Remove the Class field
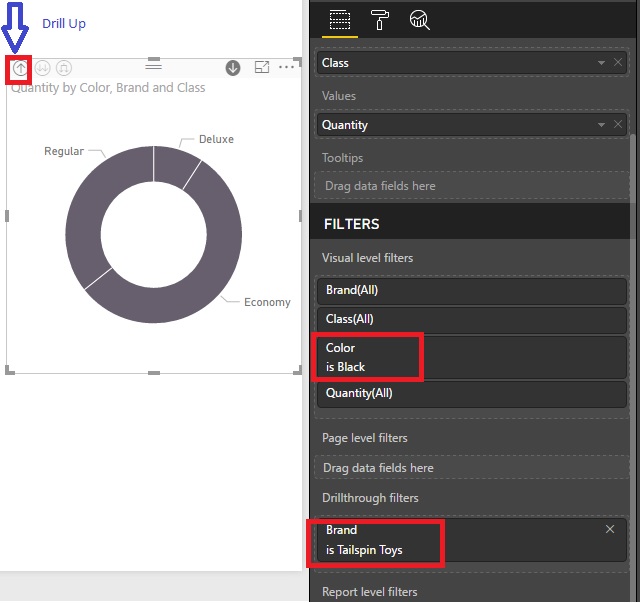Image resolution: width=640 pixels, height=603 pixels. click(618, 62)
